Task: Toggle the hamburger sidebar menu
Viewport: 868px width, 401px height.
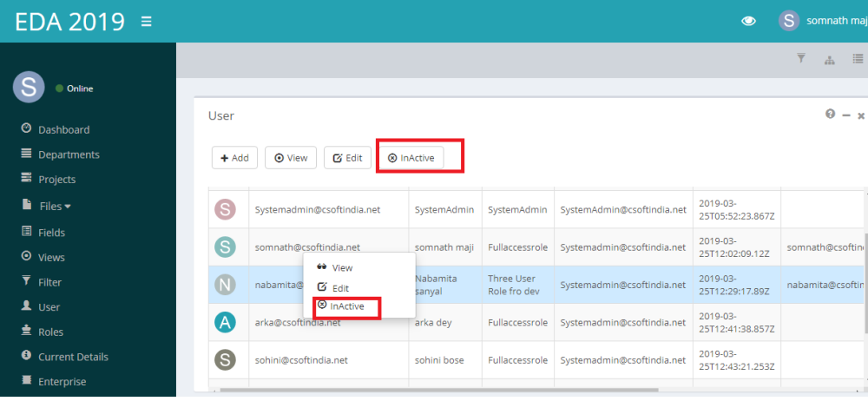Action: (146, 22)
